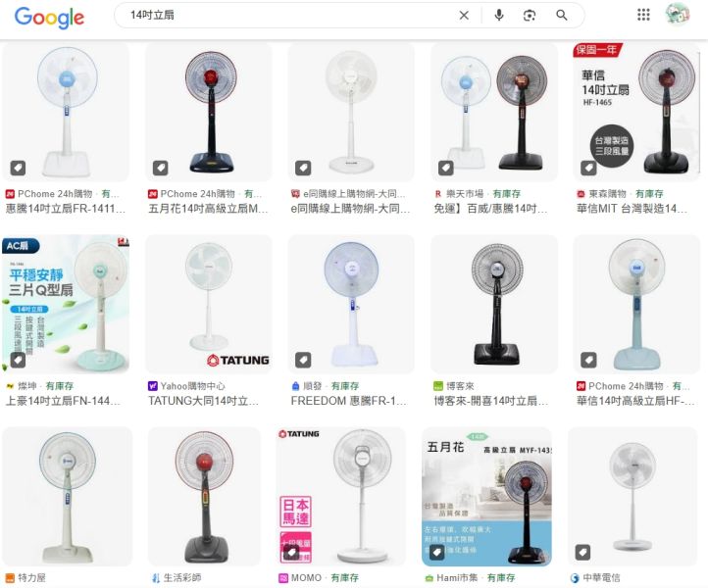The image size is (708, 588).
Task: Go to Google homepage via logo
Action: point(49,18)
